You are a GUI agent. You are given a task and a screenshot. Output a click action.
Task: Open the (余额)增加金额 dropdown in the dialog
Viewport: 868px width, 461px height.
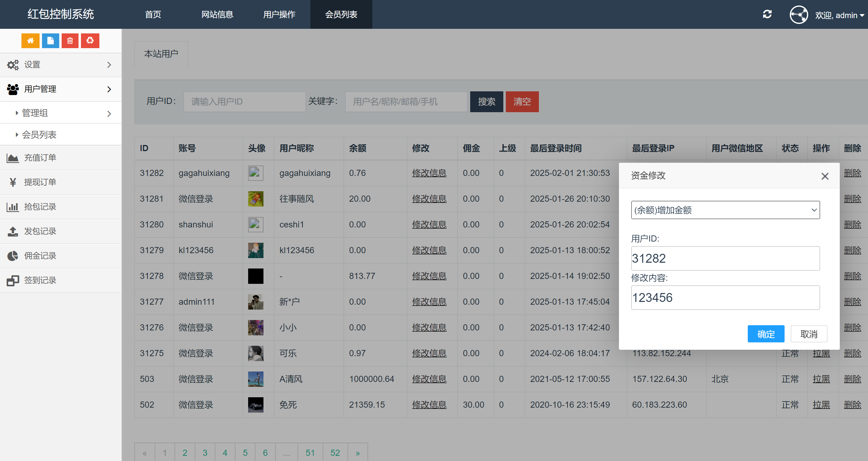click(x=725, y=210)
